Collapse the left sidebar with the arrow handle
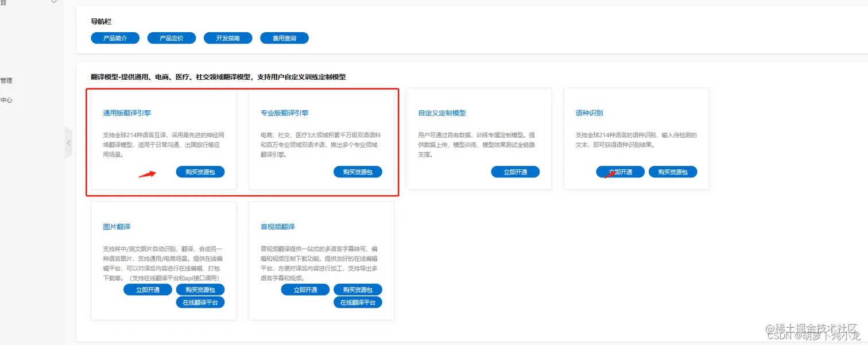The width and height of the screenshot is (868, 345). [68, 142]
